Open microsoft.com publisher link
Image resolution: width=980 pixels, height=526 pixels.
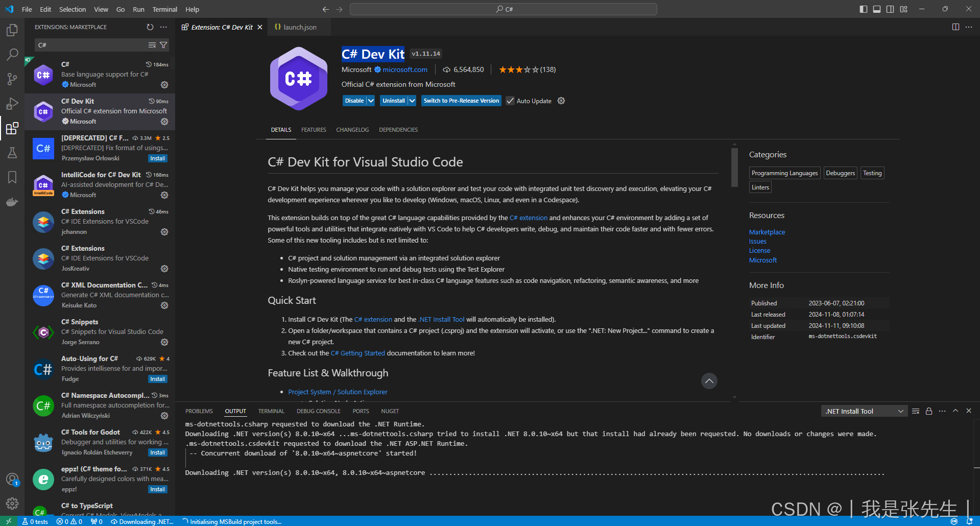pos(405,69)
